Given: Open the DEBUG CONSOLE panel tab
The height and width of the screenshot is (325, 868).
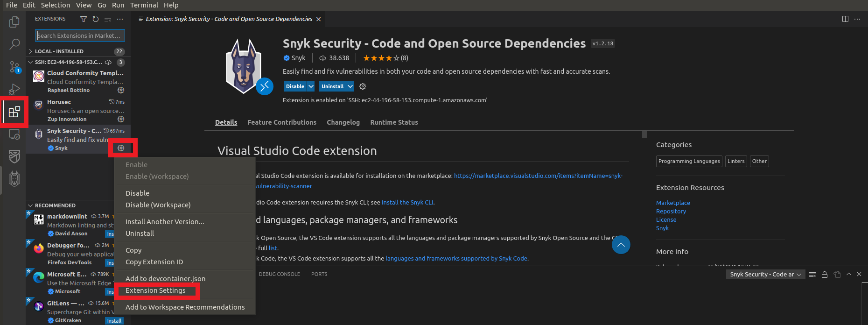Looking at the screenshot, I should 280,274.
